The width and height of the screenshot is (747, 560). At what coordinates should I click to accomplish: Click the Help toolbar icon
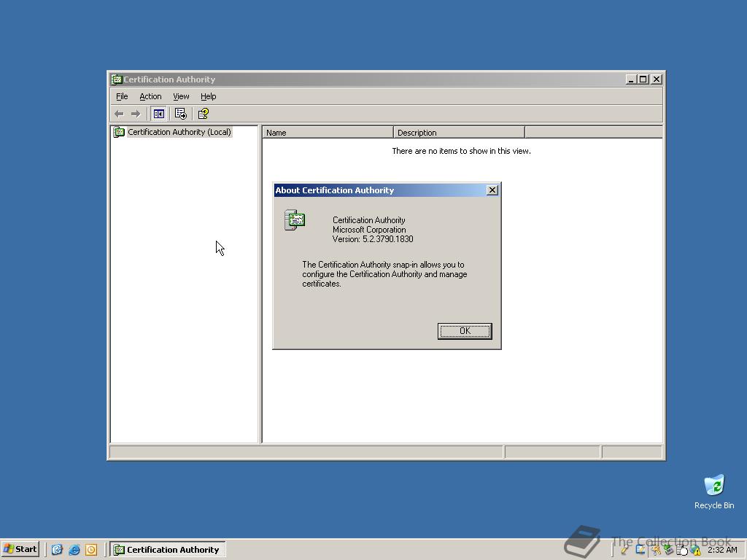[x=204, y=114]
